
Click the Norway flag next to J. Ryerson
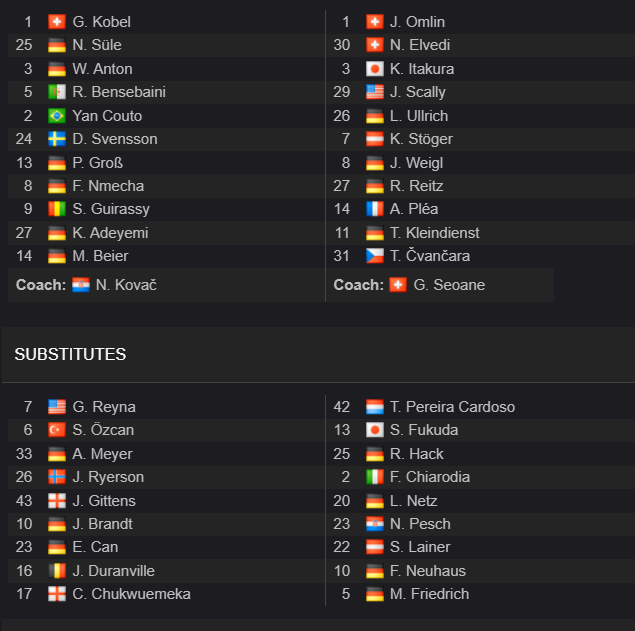point(57,477)
